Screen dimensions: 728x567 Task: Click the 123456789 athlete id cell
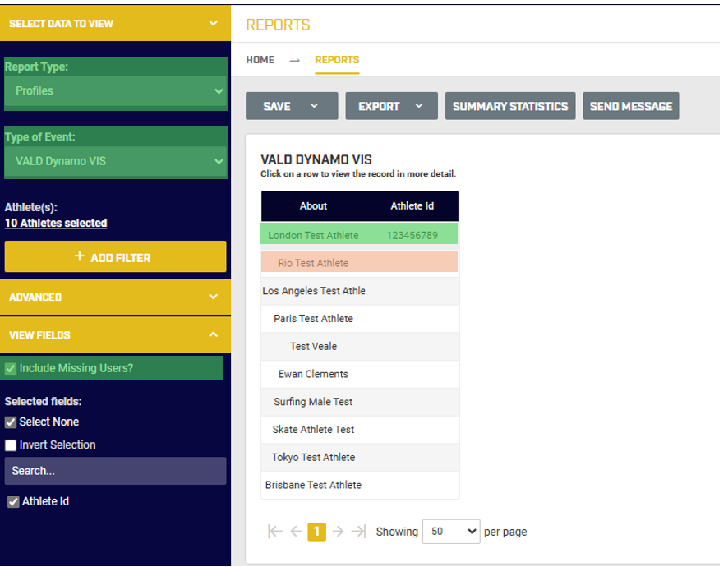click(412, 236)
